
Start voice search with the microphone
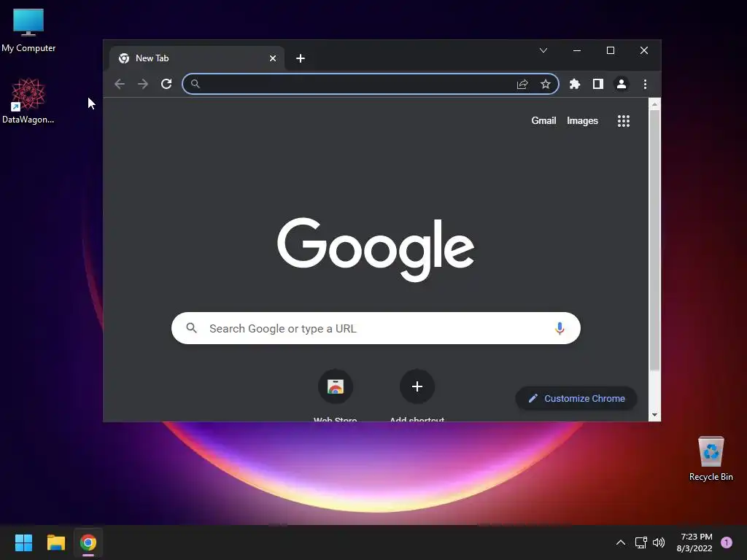tap(560, 328)
